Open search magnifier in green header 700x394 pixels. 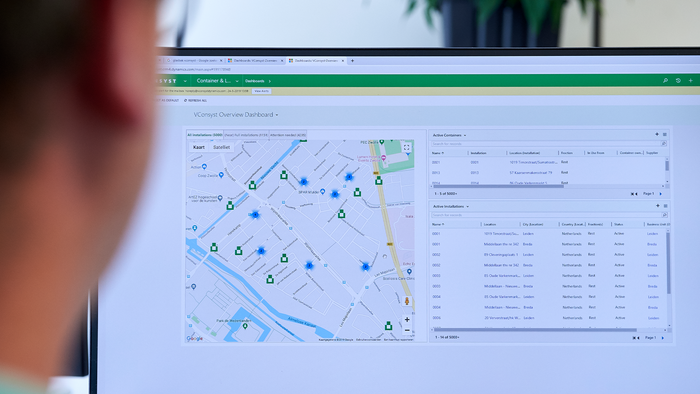665,80
